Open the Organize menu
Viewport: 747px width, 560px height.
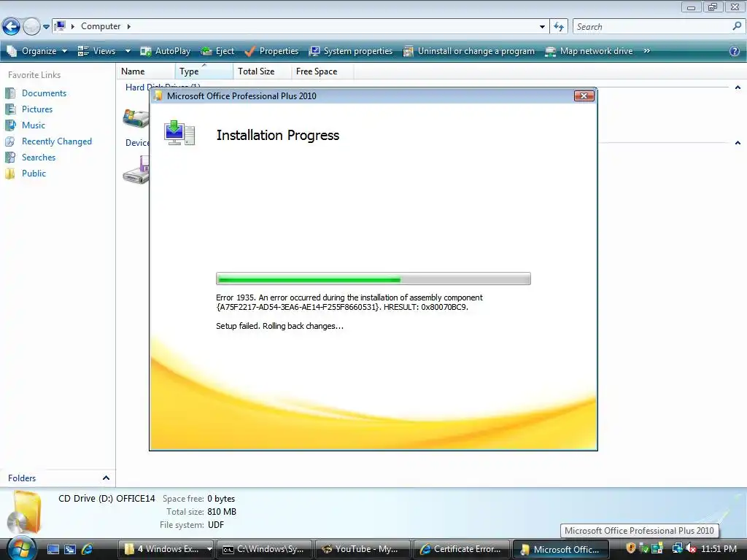[x=37, y=51]
